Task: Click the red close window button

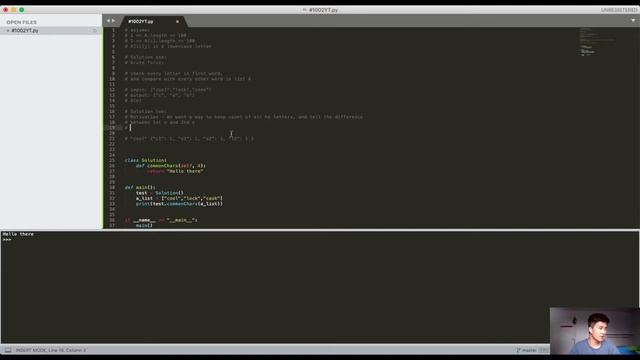Action: 5,10
